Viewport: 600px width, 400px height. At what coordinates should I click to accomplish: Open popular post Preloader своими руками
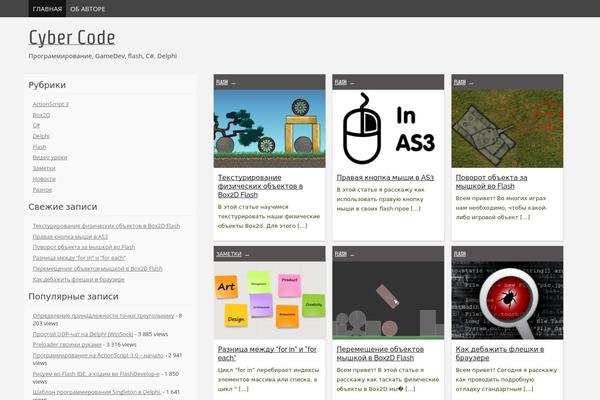[67, 344]
